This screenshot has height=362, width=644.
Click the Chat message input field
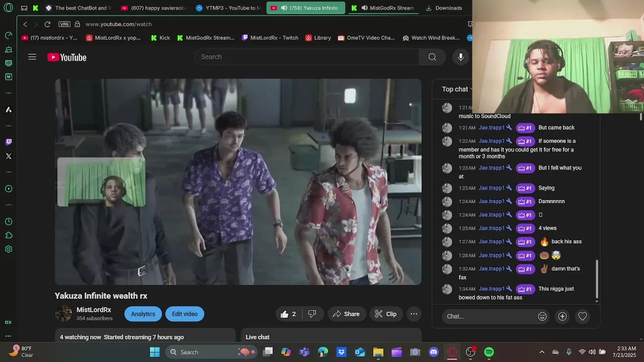pos(488,316)
